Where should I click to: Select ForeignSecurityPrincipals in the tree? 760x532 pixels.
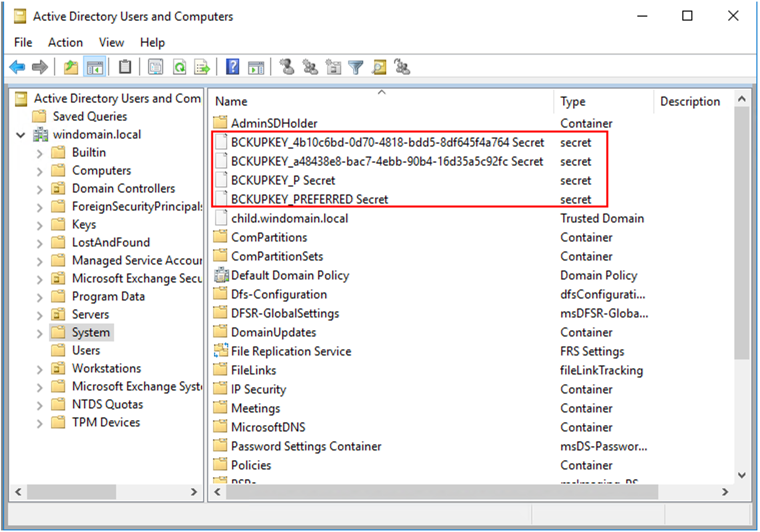click(137, 206)
